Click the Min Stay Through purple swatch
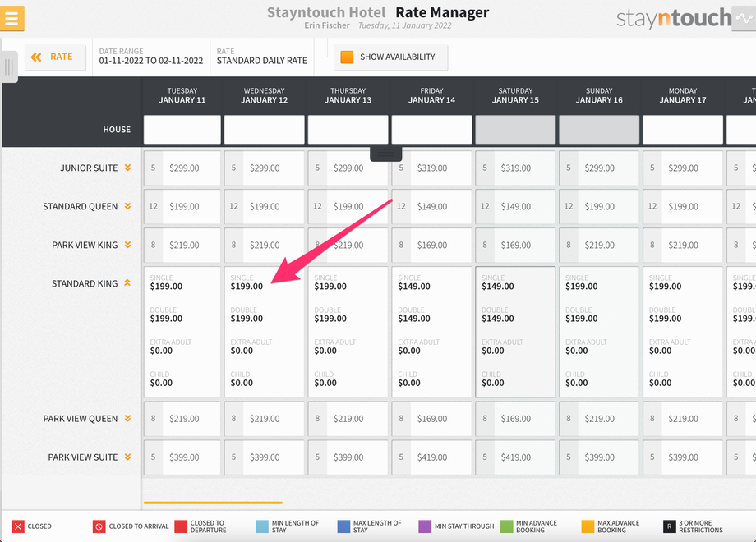Screen dimensions: 756x542 [x=425, y=526]
